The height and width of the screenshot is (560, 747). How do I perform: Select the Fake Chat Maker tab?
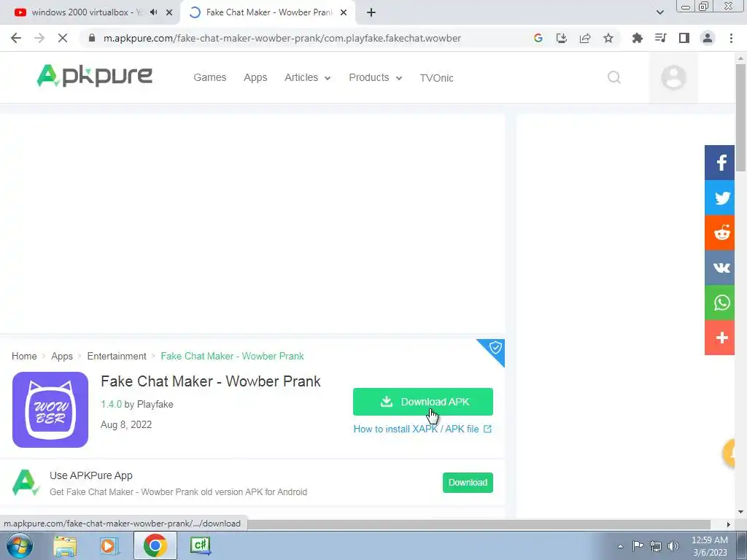click(268, 12)
